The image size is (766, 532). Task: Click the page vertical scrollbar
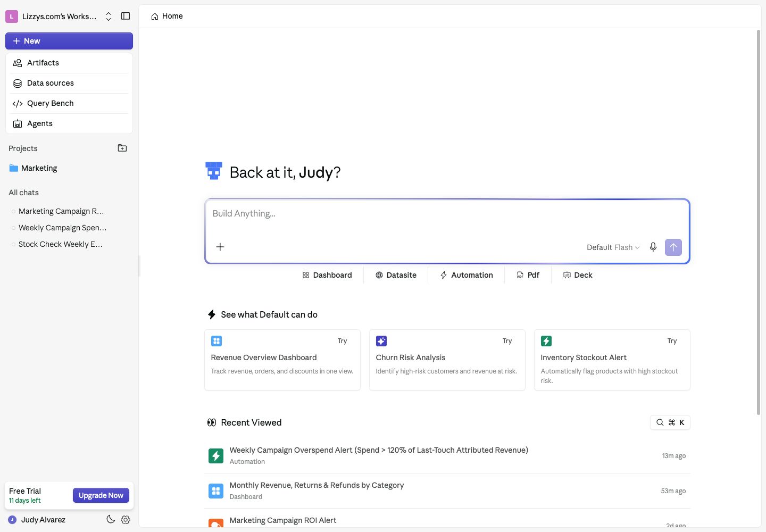(759, 222)
